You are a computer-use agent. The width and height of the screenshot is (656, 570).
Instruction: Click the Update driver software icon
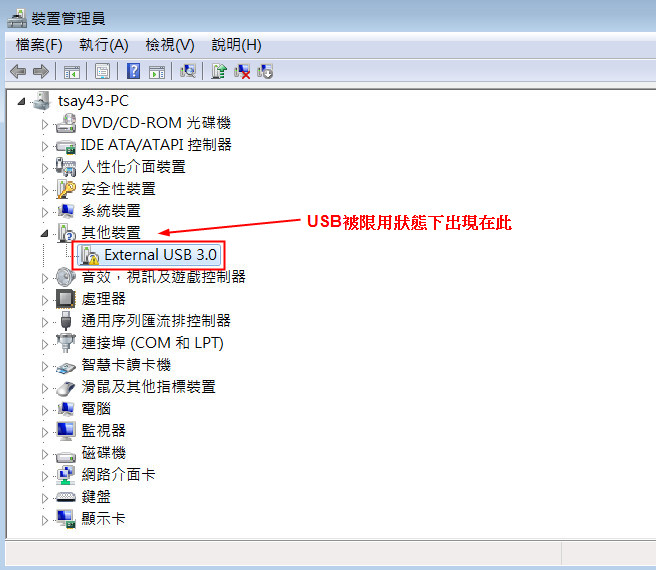[219, 71]
